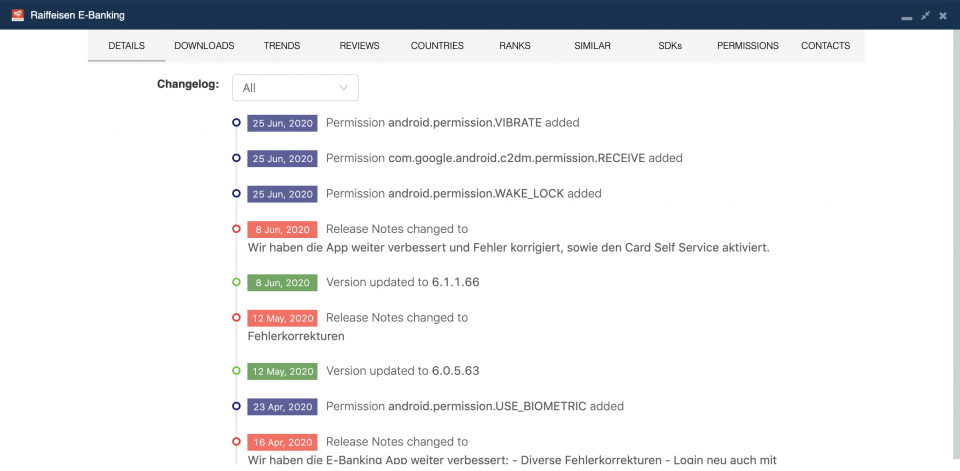Click version number 6.1.1.66
This screenshot has height=471, width=960.
[456, 282]
